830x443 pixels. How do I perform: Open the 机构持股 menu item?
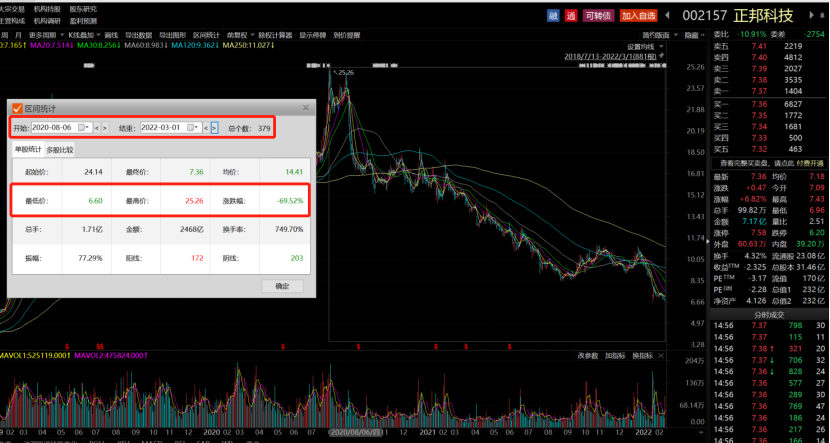pos(47,9)
